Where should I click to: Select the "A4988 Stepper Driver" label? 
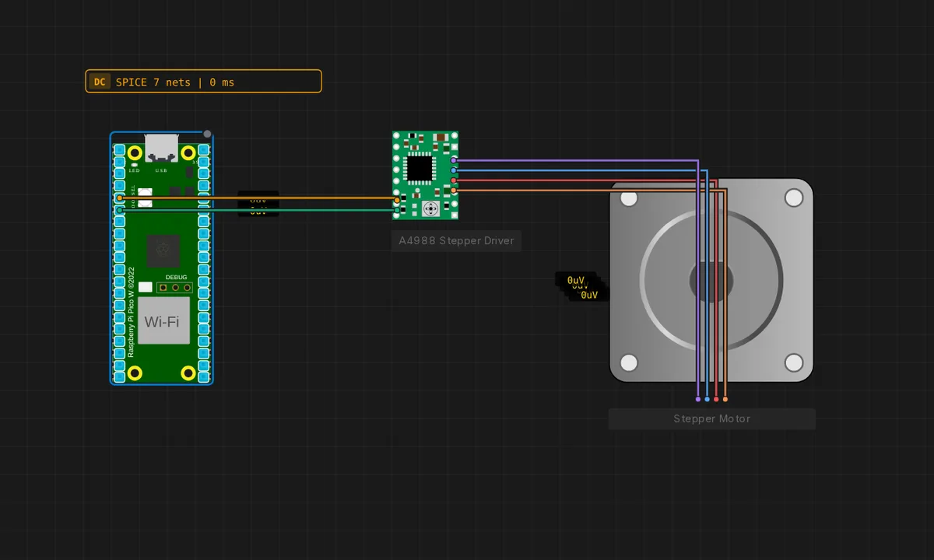pyautogui.click(x=456, y=240)
